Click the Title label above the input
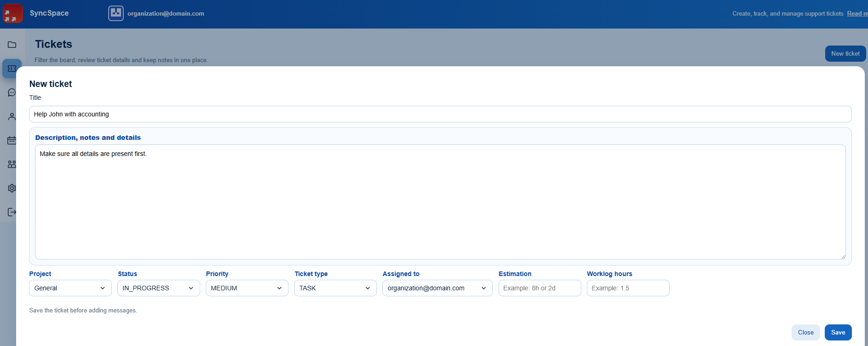This screenshot has width=868, height=346. click(x=35, y=98)
